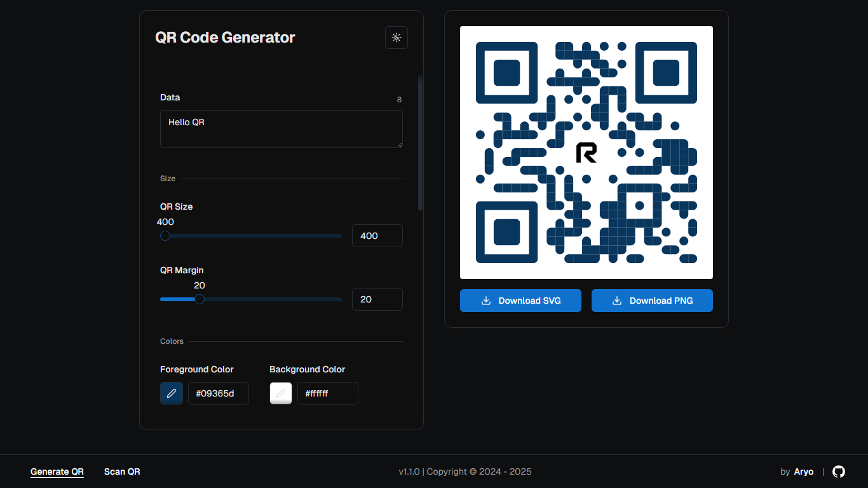Click the download icon on Download PNG
The height and width of the screenshot is (488, 868).
click(616, 300)
